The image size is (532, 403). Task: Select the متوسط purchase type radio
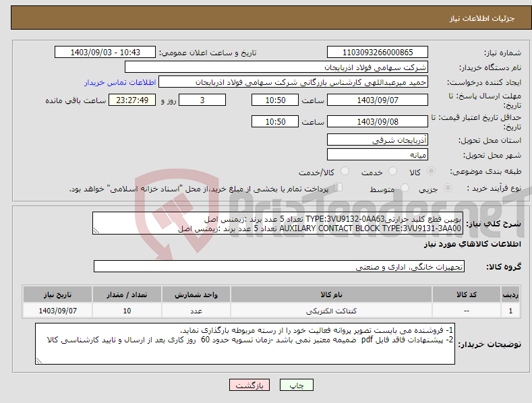[x=405, y=187]
